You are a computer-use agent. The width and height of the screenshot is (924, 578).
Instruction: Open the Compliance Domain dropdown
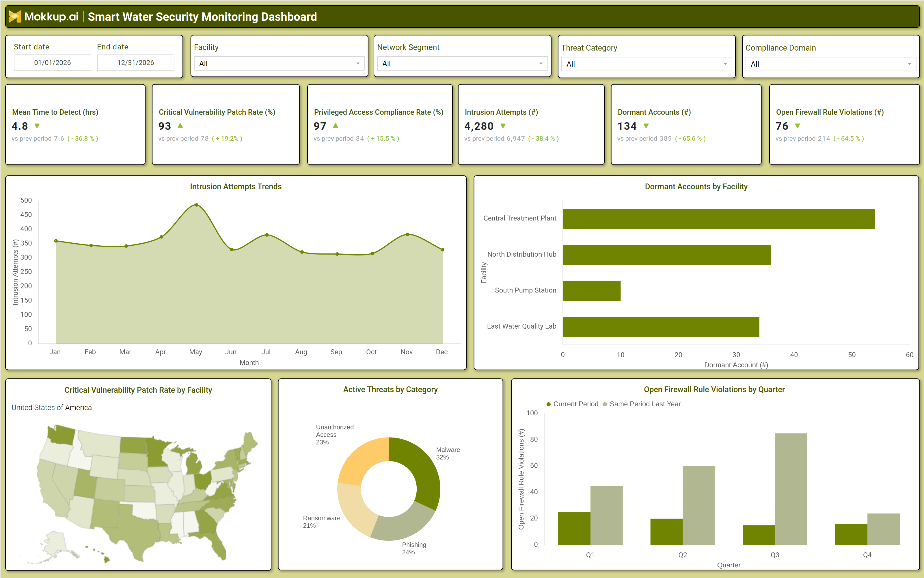[831, 64]
